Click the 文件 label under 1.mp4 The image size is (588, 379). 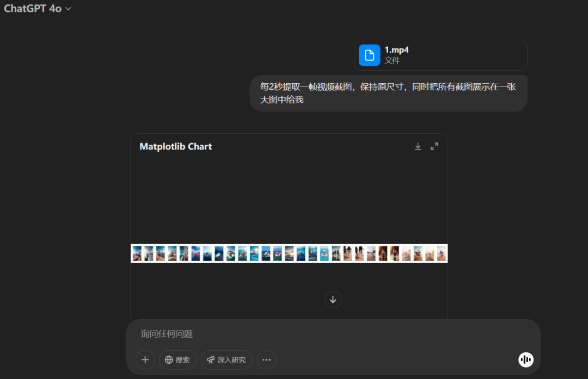tap(392, 60)
